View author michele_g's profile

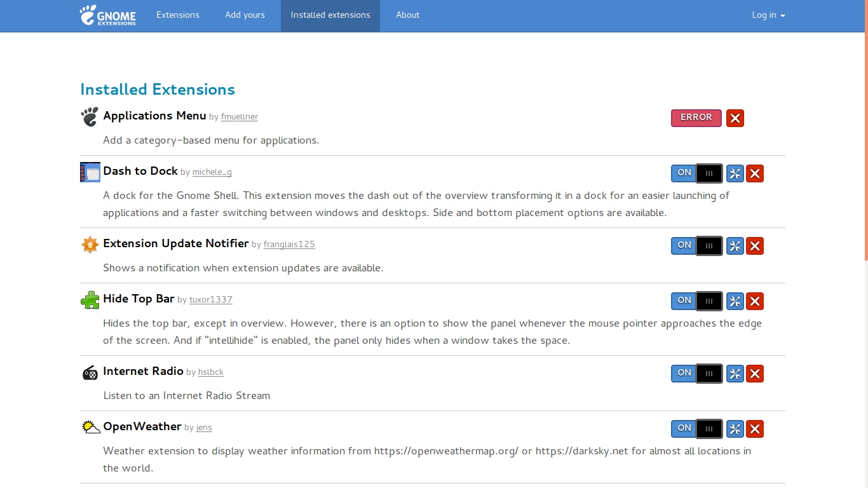pos(212,172)
